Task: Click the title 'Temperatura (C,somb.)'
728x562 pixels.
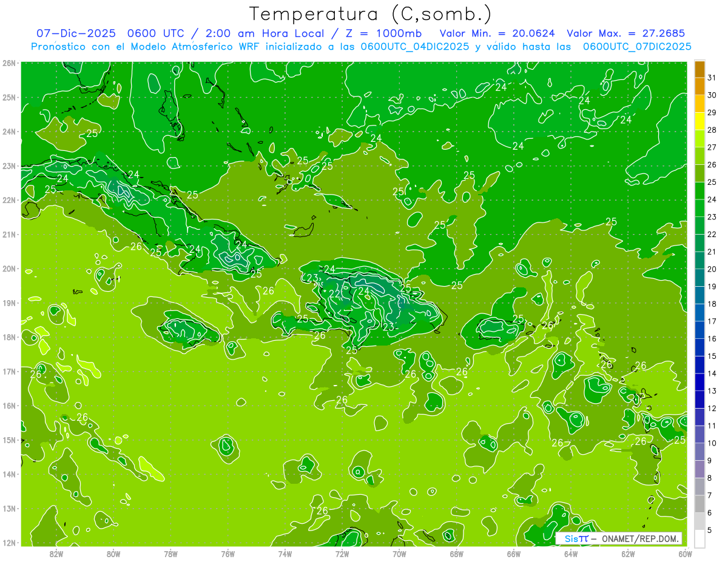Action: click(x=371, y=14)
